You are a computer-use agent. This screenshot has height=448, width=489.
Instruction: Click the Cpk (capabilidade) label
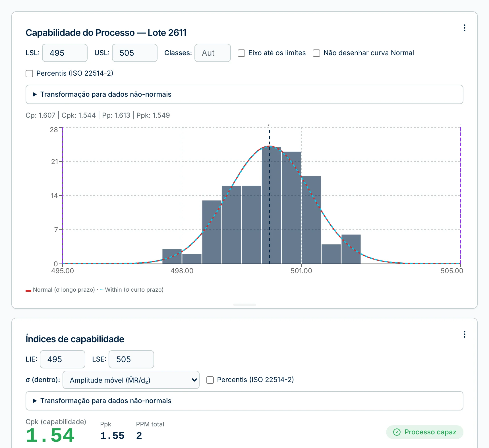(x=56, y=422)
